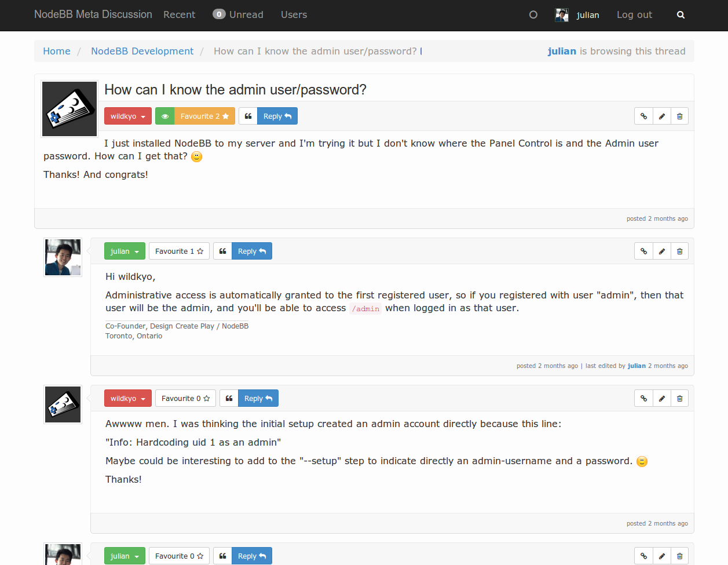Viewport: 728px width, 565px height.
Task: Reply to julian's 'Hi wildkyo' post
Action: 252,251
